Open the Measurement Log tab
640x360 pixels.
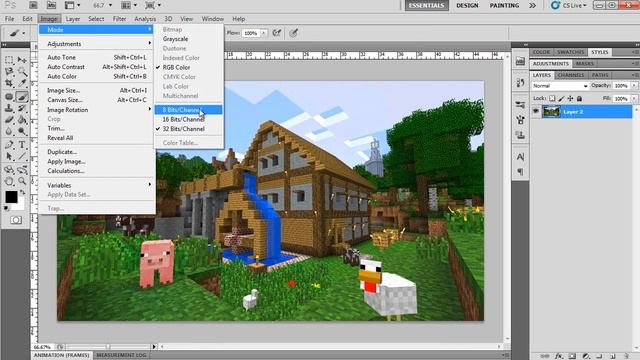point(121,355)
